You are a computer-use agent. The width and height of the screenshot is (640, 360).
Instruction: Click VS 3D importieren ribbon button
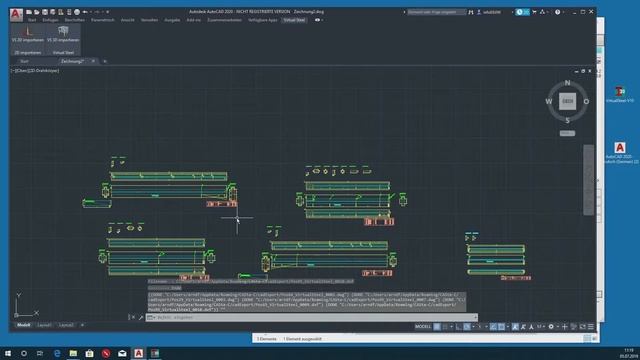63,35
